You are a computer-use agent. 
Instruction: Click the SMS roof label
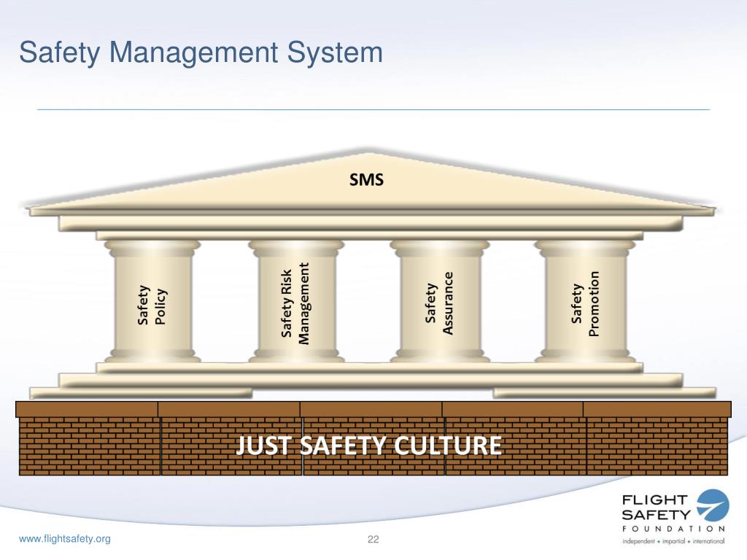pyautogui.click(x=366, y=180)
